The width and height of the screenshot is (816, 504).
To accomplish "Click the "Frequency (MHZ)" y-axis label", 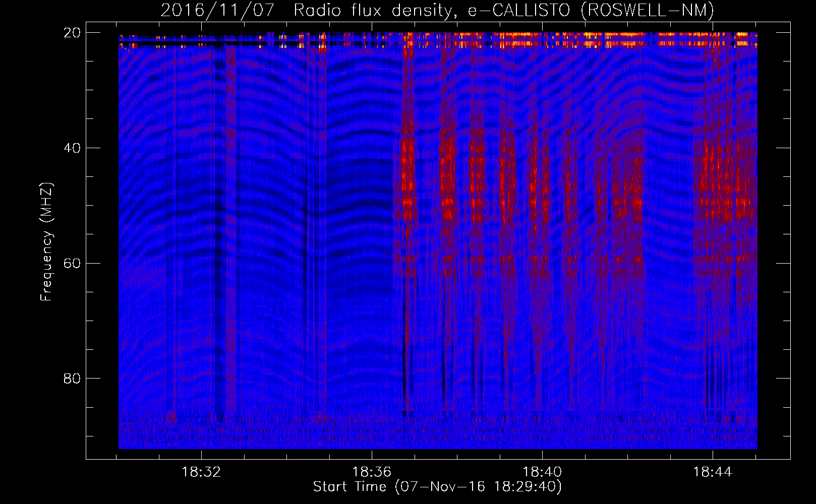I will tap(46, 242).
